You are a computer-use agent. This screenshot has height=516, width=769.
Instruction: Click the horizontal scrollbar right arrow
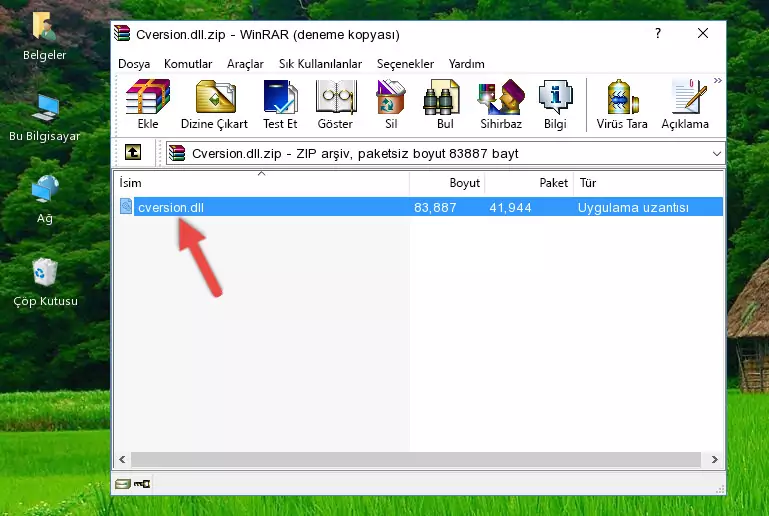click(x=715, y=460)
